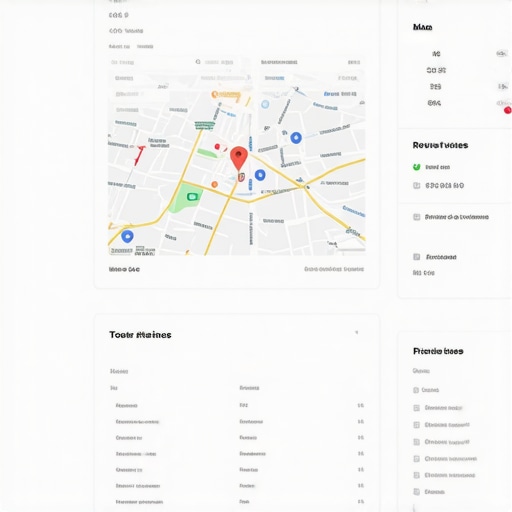The width and height of the screenshot is (512, 512).
Task: Select the blue marker in map's bottom-left corner
Action: pos(127,236)
